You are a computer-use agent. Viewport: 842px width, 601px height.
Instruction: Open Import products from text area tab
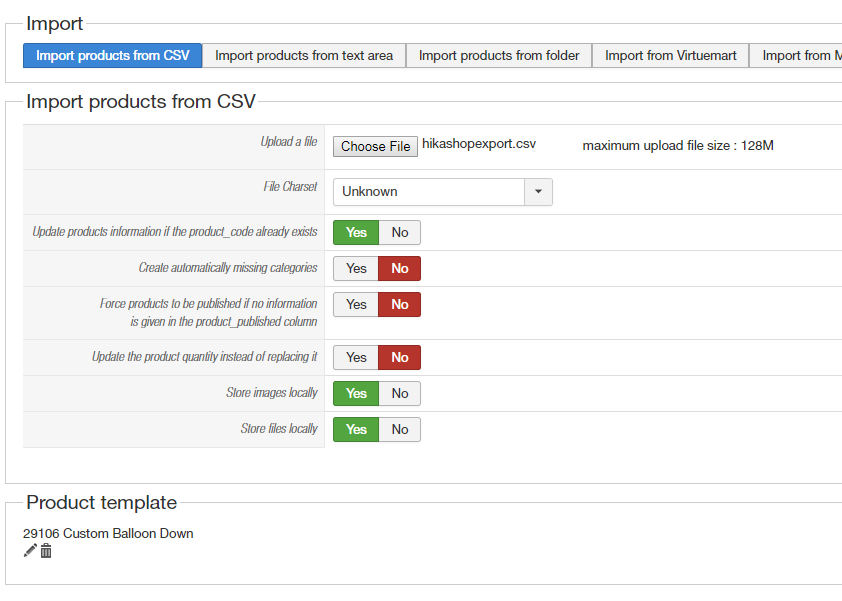(x=304, y=56)
